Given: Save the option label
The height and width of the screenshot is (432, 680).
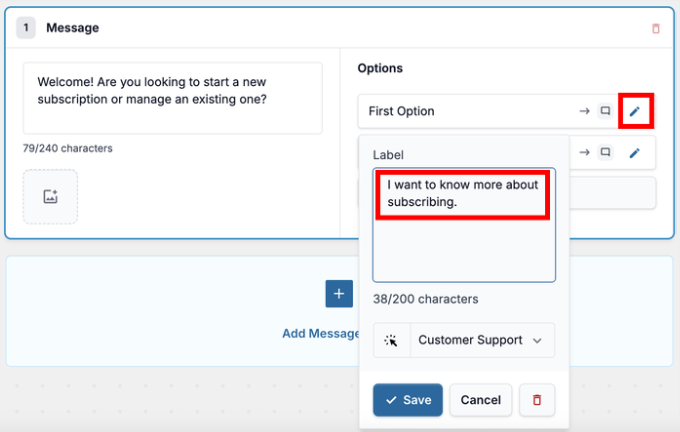Looking at the screenshot, I should (x=407, y=400).
